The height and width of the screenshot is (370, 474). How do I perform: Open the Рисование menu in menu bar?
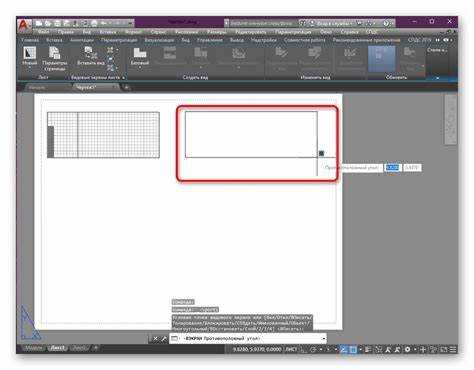tap(186, 32)
